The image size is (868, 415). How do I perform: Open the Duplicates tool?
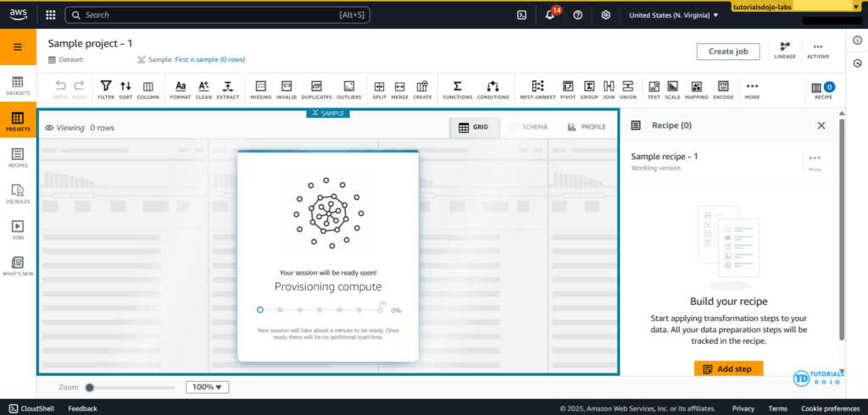point(316,89)
